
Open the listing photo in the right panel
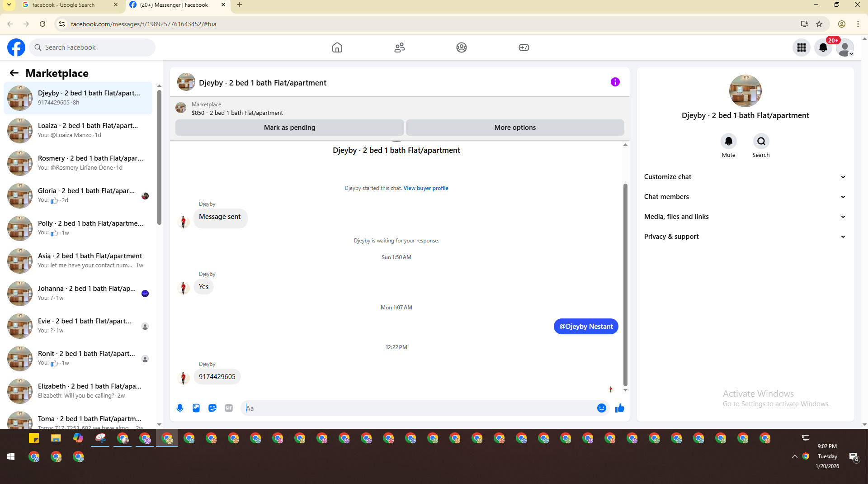[745, 91]
